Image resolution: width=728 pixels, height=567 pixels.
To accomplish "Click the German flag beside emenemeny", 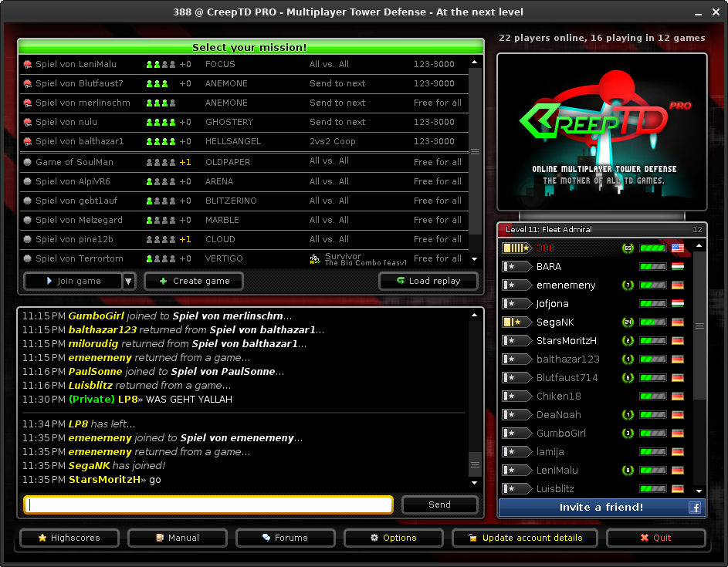I will 678,285.
